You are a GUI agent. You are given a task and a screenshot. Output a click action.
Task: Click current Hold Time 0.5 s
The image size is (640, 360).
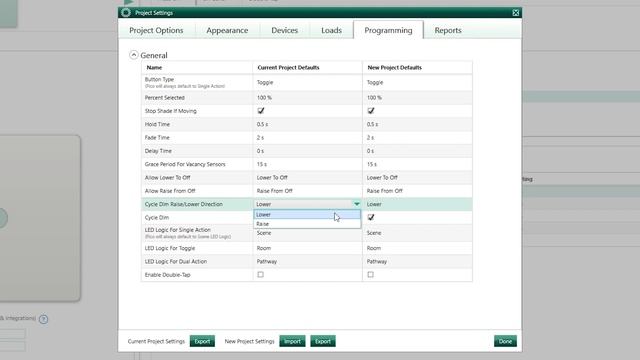[262, 124]
